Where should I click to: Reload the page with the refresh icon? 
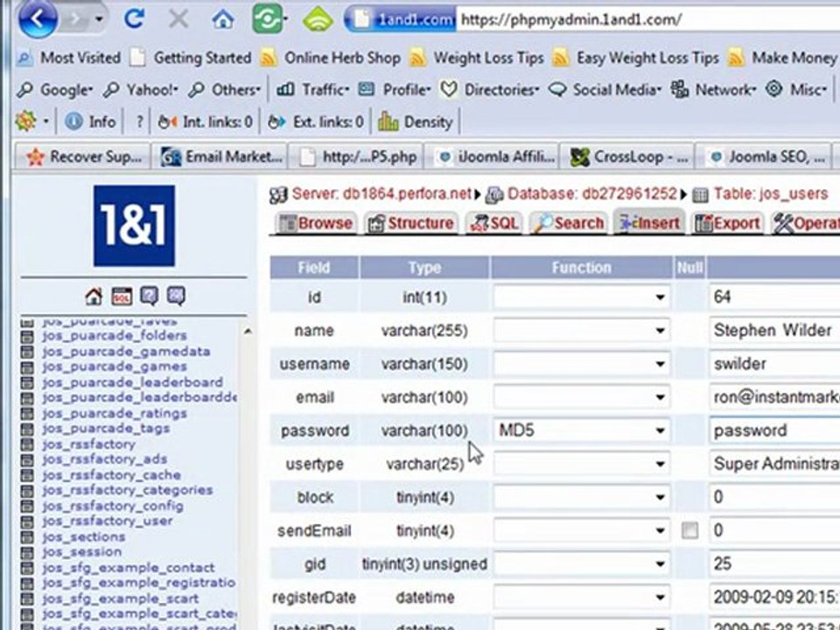pos(134,19)
